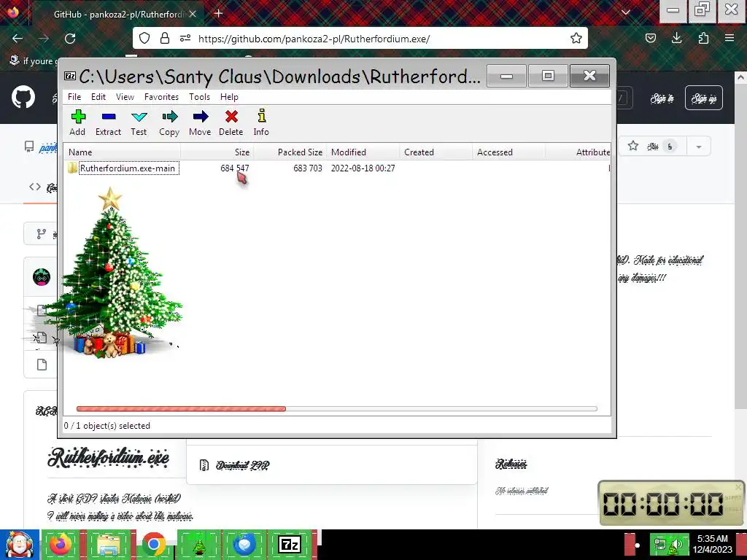This screenshot has width=747, height=560.
Task: Open the View menu in 7-Zip
Action: click(x=125, y=97)
